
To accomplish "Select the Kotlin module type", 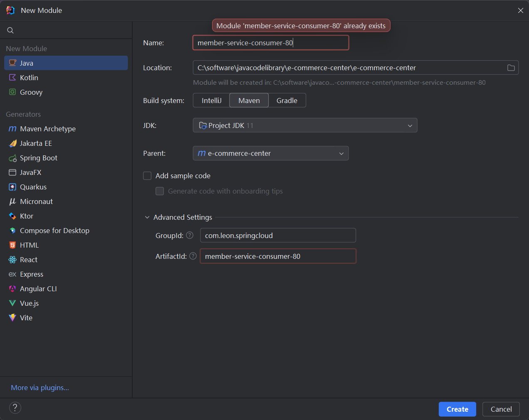I will (29, 78).
